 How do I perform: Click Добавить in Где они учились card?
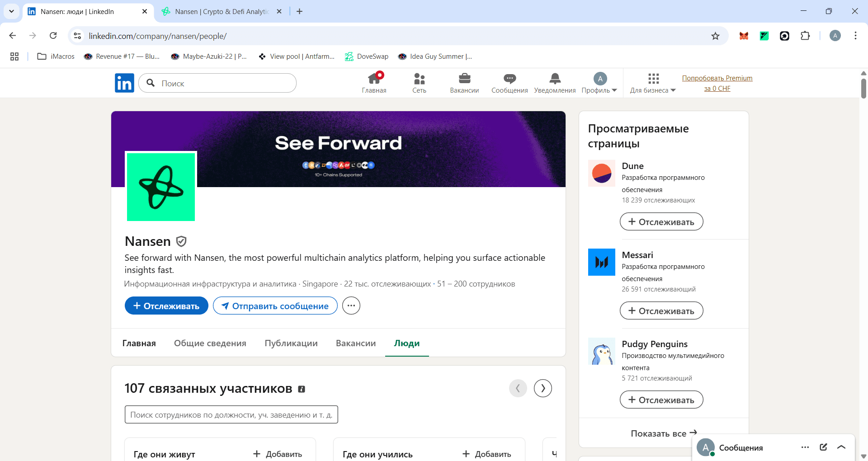487,454
